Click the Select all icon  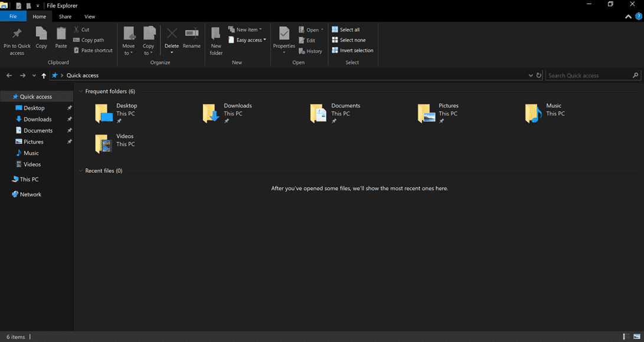click(335, 29)
